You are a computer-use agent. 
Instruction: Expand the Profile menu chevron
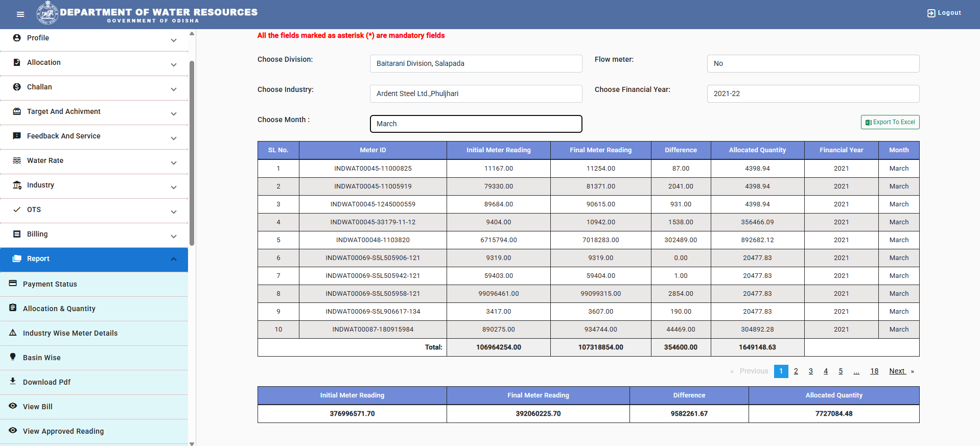pyautogui.click(x=174, y=40)
